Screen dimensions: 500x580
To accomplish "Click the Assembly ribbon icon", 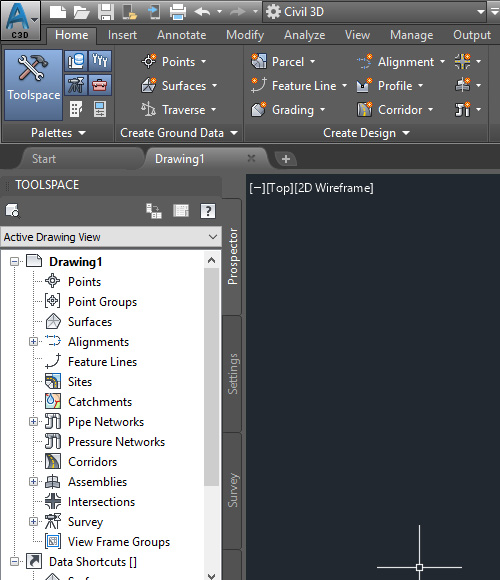I will coord(463,85).
